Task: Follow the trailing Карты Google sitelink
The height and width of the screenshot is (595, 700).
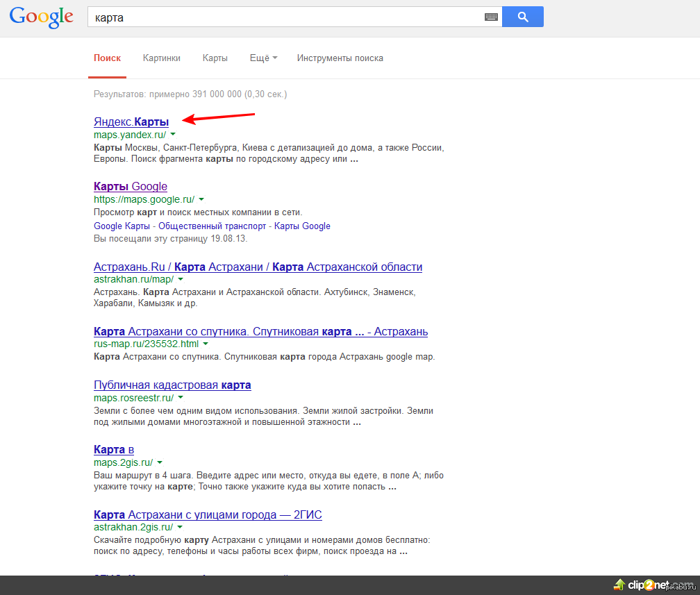Action: (302, 226)
